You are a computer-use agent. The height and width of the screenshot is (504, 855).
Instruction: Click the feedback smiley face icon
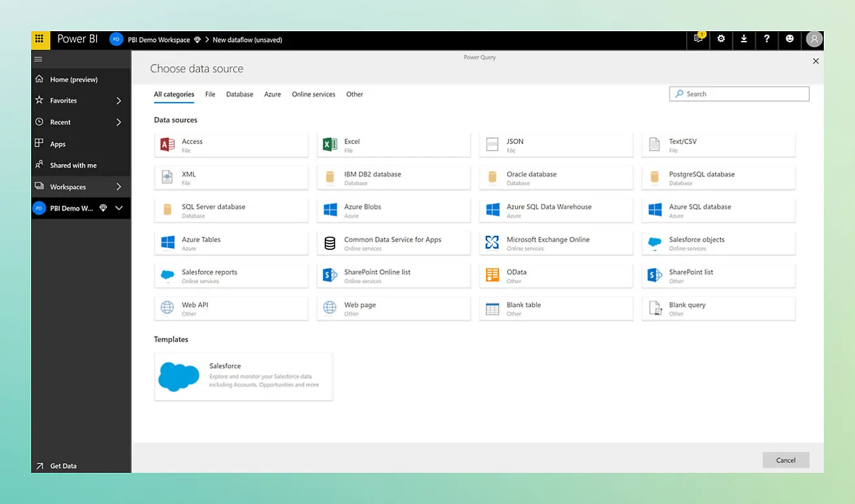(789, 39)
